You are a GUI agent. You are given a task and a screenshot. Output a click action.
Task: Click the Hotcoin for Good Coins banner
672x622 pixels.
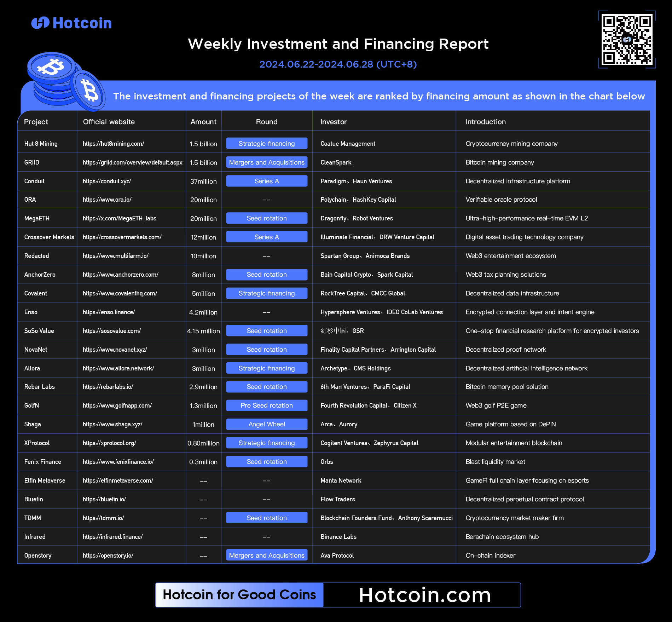click(239, 595)
